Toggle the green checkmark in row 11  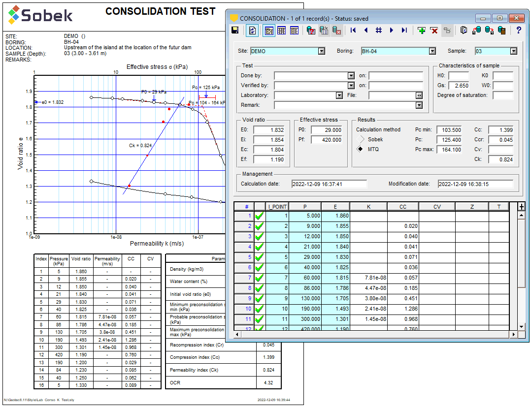coord(260,319)
